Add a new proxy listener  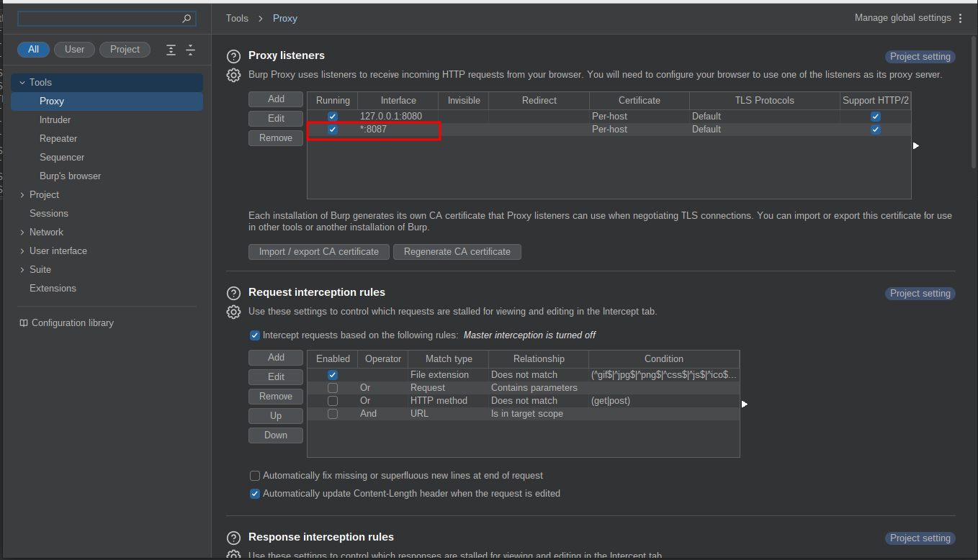coord(276,99)
